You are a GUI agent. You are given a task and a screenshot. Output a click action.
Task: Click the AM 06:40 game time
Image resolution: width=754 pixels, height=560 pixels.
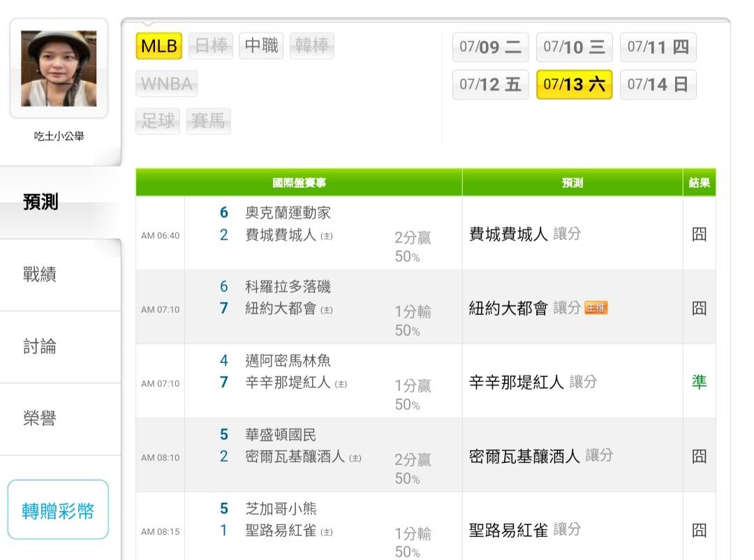click(x=160, y=236)
